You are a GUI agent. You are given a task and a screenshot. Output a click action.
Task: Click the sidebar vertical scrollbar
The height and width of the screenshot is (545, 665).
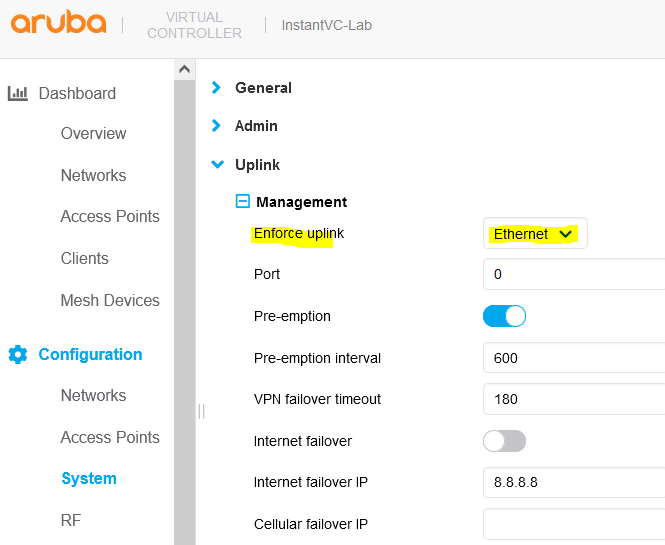[184, 300]
